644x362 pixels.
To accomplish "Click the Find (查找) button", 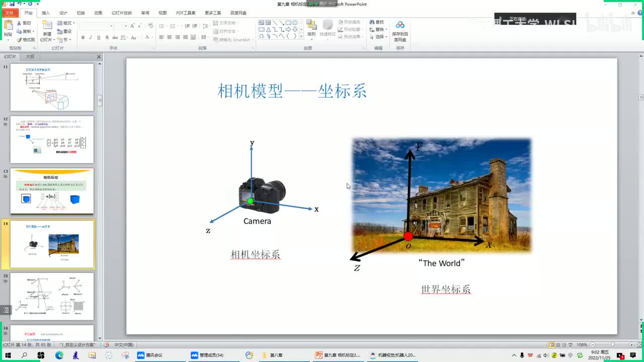I will (x=376, y=22).
